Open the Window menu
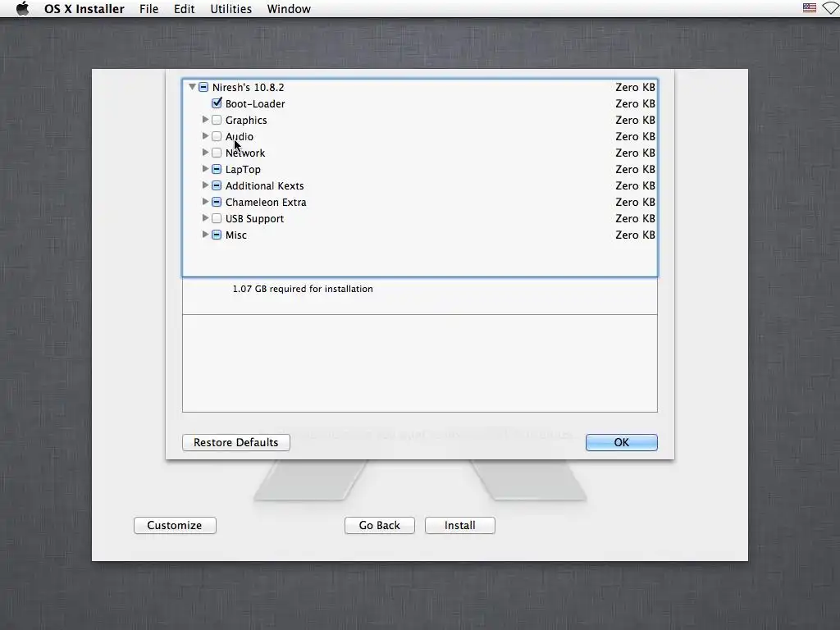The height and width of the screenshot is (630, 840). tap(289, 8)
